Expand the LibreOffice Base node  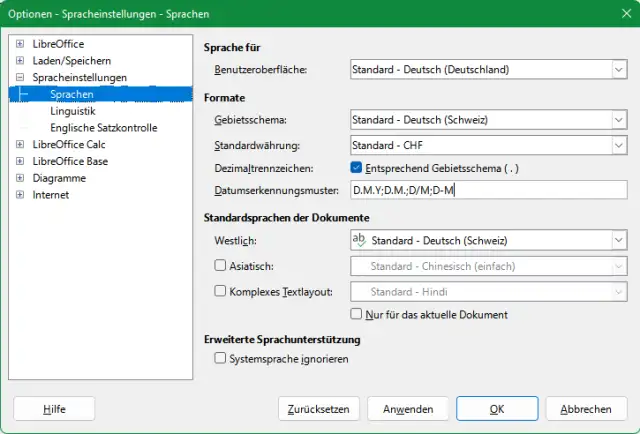[20, 161]
